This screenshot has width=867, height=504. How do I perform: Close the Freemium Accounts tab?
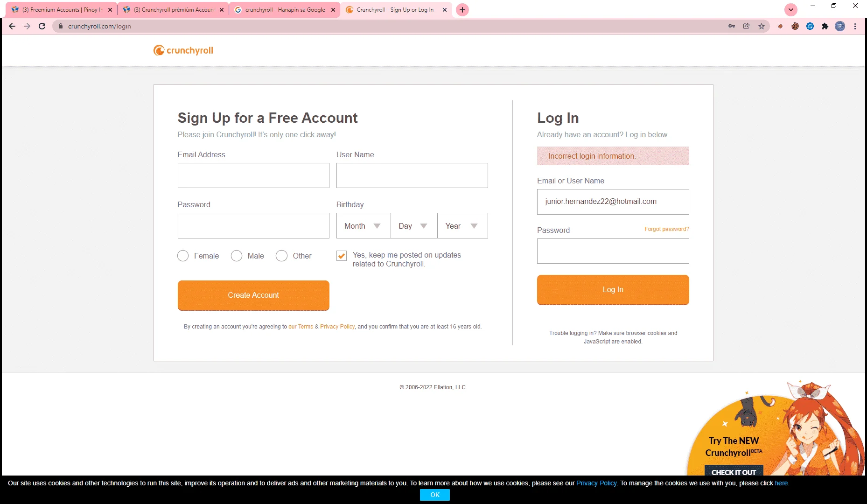click(110, 10)
